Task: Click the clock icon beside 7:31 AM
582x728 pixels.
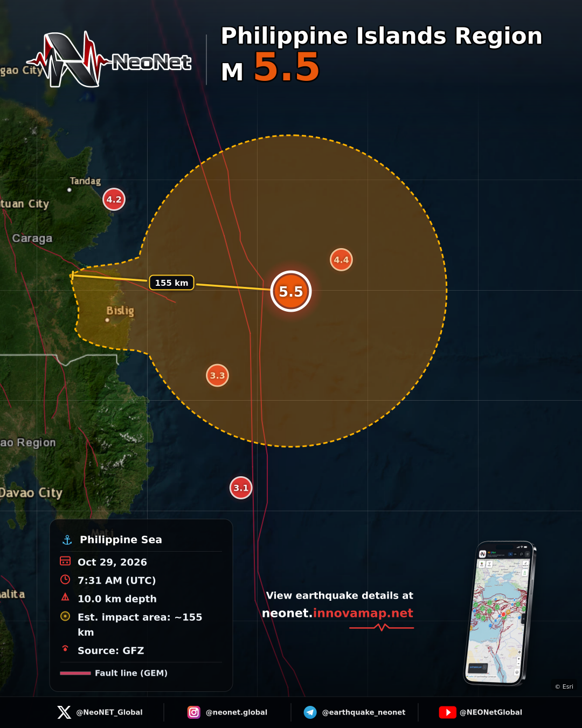Action: point(65,580)
